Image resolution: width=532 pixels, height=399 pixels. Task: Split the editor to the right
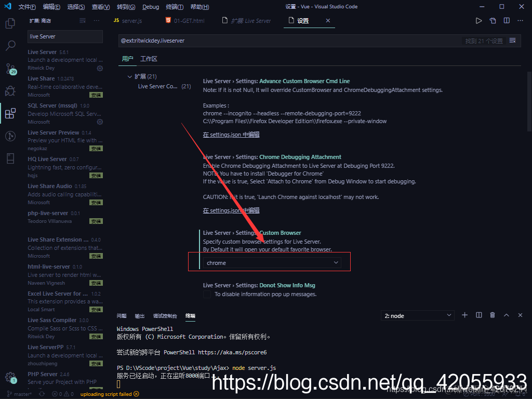pyautogui.click(x=507, y=21)
